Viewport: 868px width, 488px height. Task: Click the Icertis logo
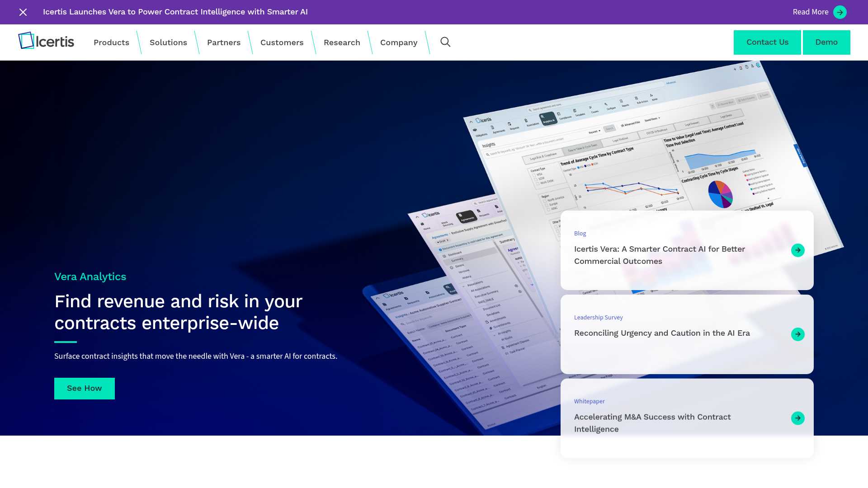click(46, 41)
